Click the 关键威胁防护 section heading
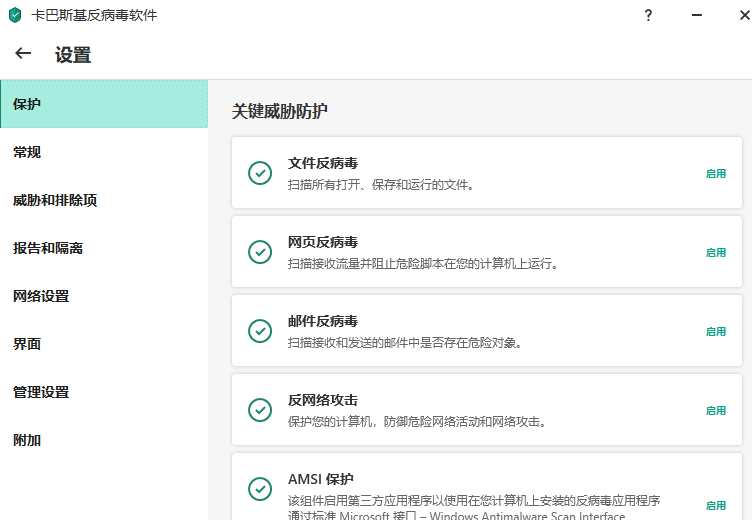Viewport: 752px width, 520px height. tap(280, 111)
